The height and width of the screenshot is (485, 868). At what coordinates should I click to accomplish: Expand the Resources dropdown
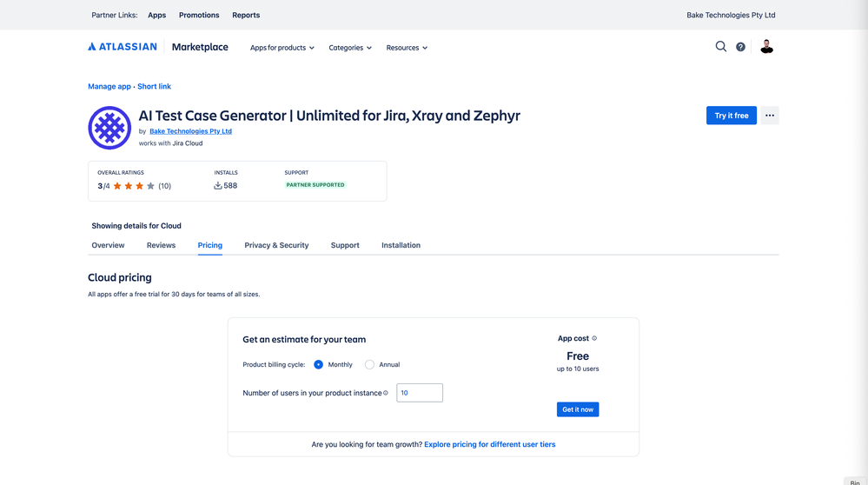click(407, 48)
